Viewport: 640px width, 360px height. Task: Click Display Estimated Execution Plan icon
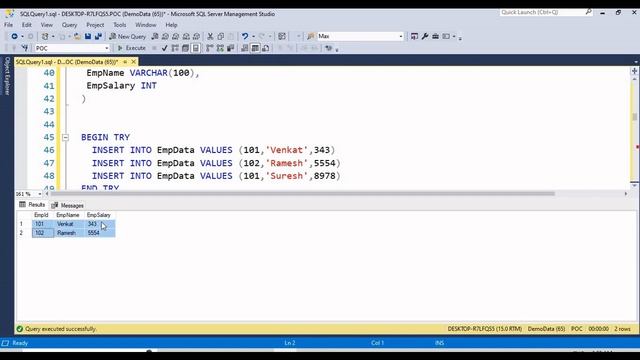175,48
